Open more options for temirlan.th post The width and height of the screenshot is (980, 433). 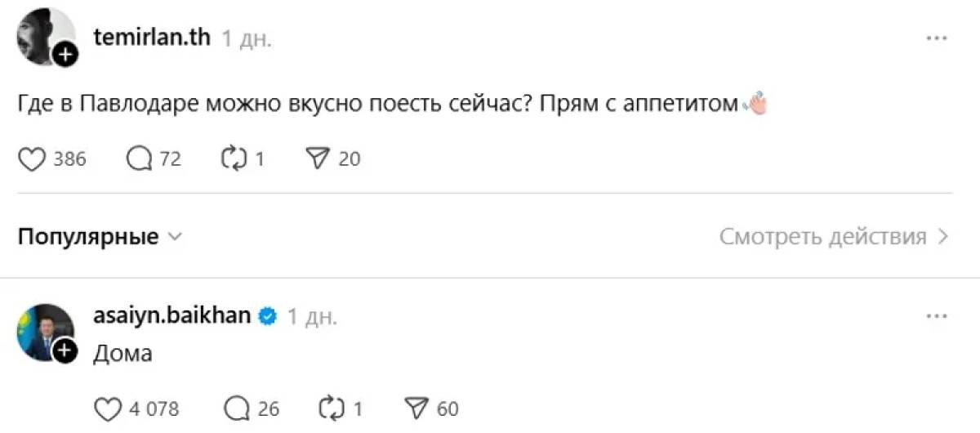pos(936,38)
